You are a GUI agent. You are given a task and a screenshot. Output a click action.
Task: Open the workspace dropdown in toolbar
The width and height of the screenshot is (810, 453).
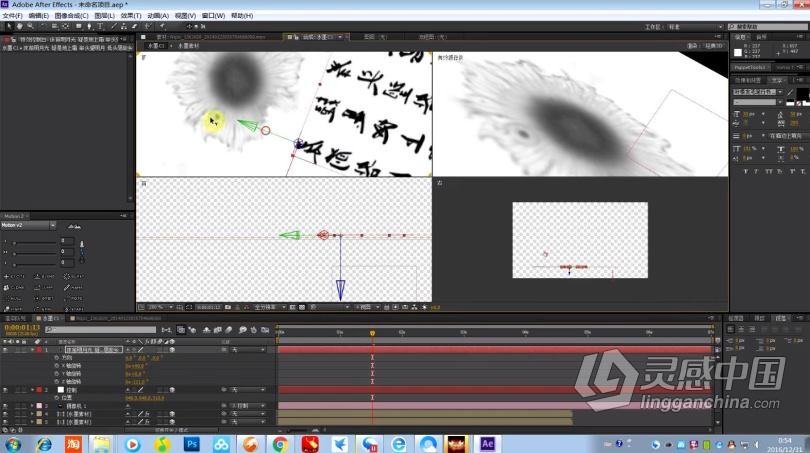695,26
